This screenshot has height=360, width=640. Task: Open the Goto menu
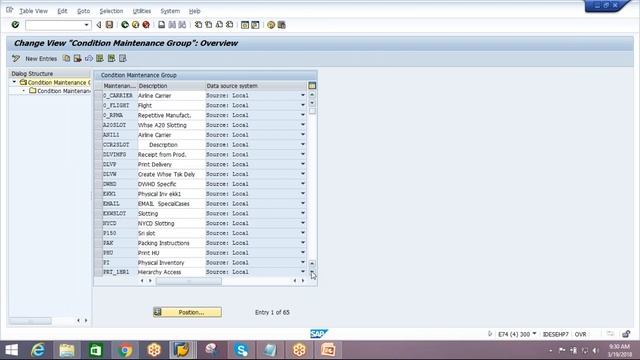point(83,11)
